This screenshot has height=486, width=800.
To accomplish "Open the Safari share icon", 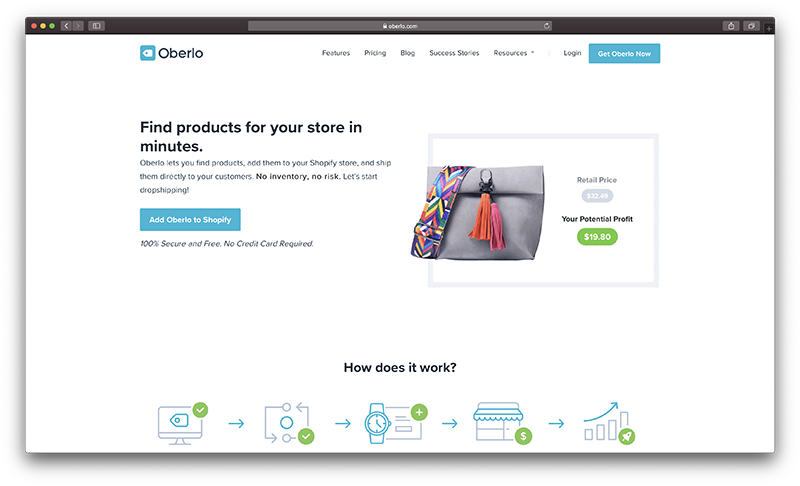I will pyautogui.click(x=731, y=25).
